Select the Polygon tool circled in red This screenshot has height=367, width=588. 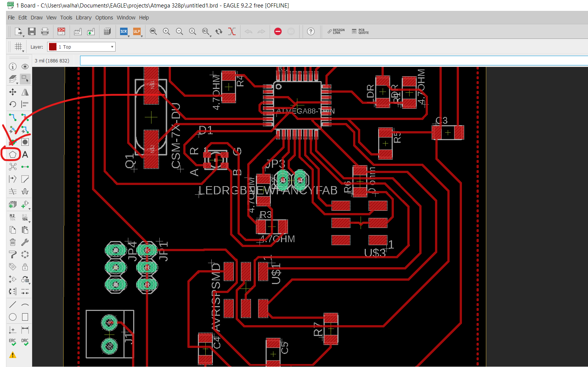(13, 154)
